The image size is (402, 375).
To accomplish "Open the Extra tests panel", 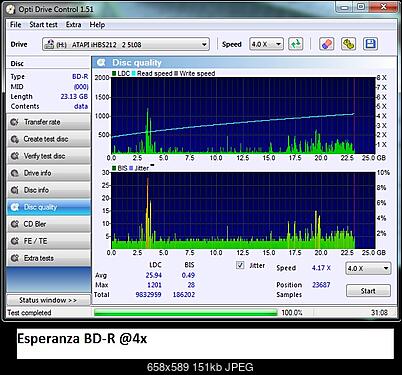I will click(49, 258).
